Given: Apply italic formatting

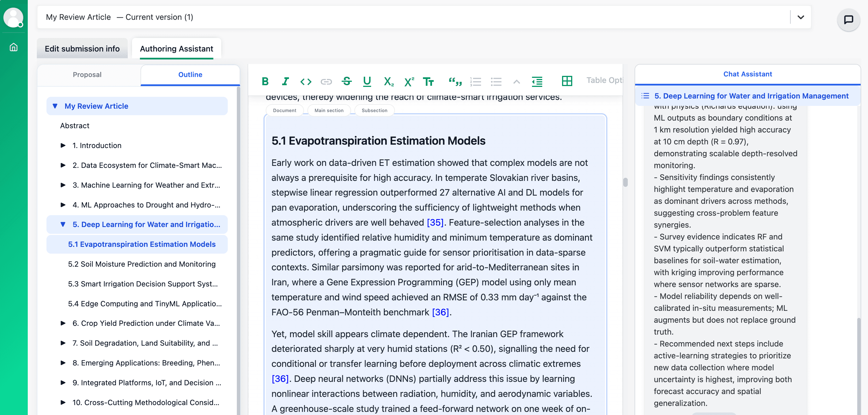Looking at the screenshot, I should [x=285, y=81].
